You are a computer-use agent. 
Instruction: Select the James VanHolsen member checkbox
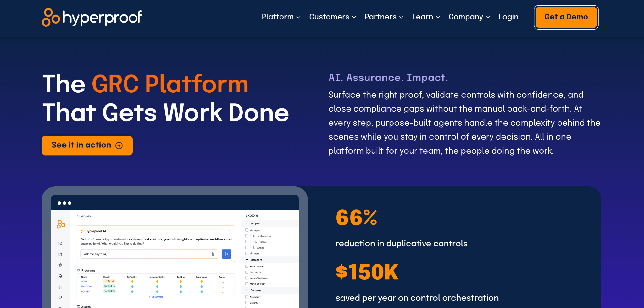tap(247, 278)
